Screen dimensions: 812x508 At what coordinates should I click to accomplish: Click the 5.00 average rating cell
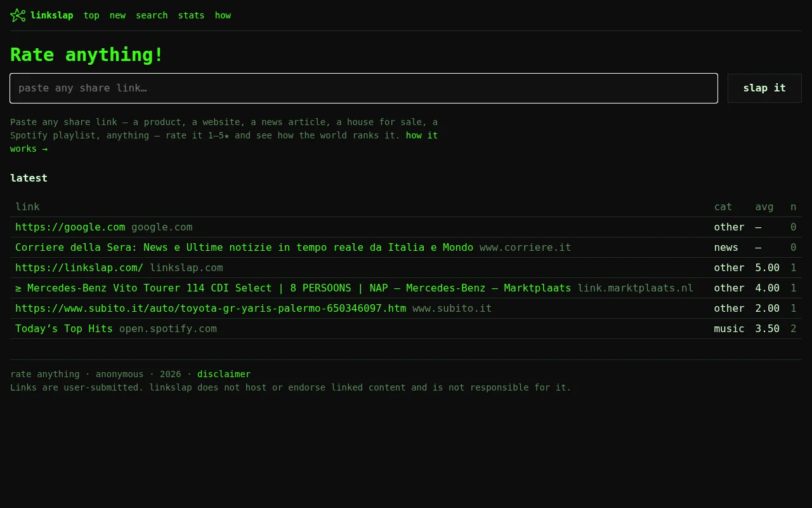[x=768, y=268]
